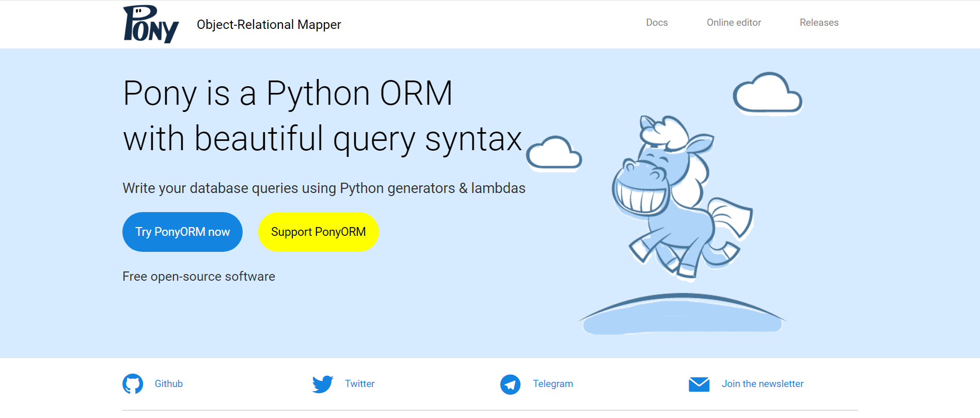Click the GitHub octocat icon
The width and height of the screenshot is (980, 418).
[133, 384]
